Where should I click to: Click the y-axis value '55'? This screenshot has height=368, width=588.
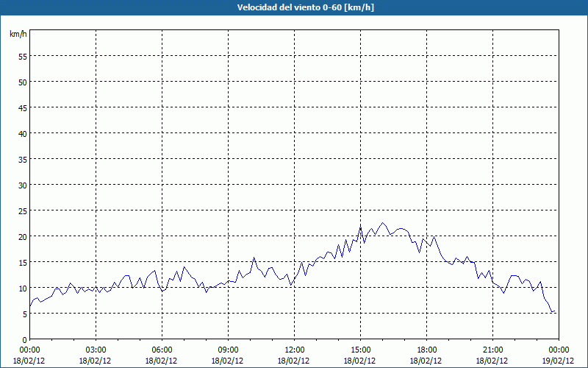pyautogui.click(x=23, y=57)
